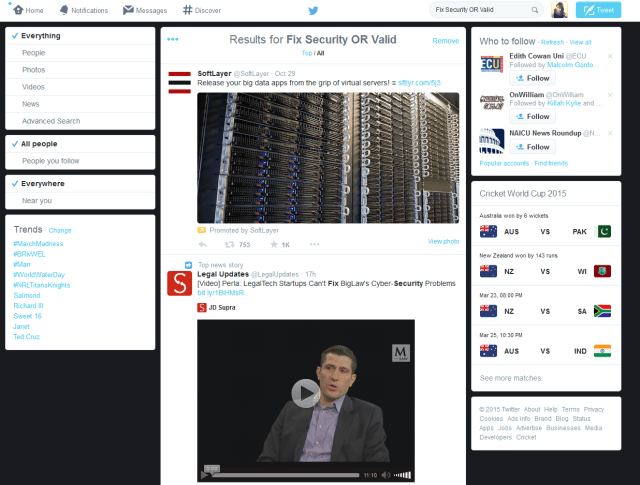
Task: Select Everything filter
Action: click(80, 36)
